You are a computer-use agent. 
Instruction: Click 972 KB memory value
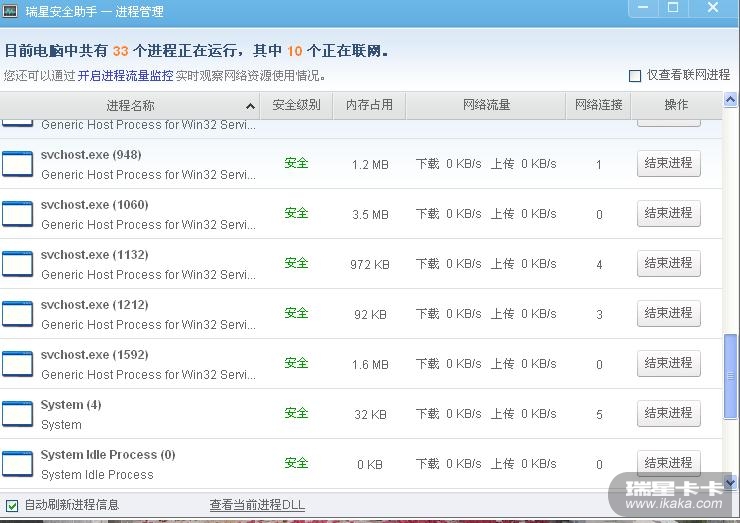[370, 265]
